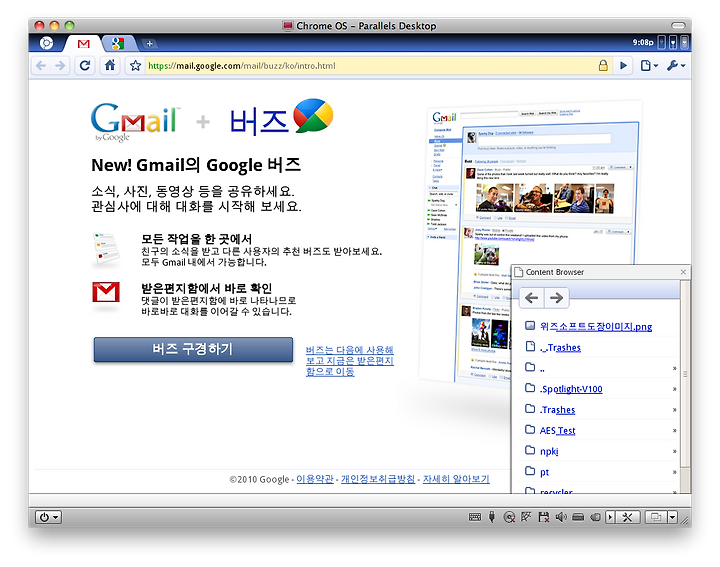Open the 이용약관 footer link

click(x=315, y=479)
